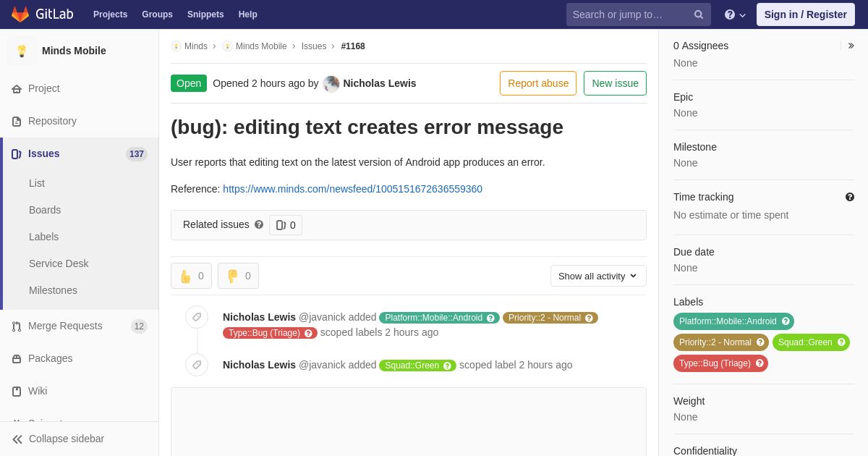Screen dimensions: 868x456
Task: Open Projects in the top navigation
Action: click(111, 14)
